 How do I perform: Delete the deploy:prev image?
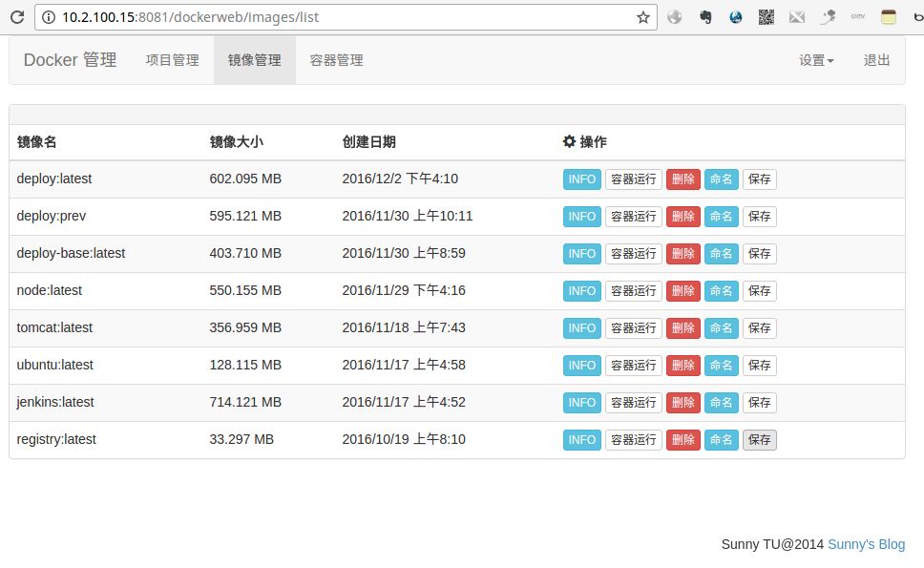[683, 217]
